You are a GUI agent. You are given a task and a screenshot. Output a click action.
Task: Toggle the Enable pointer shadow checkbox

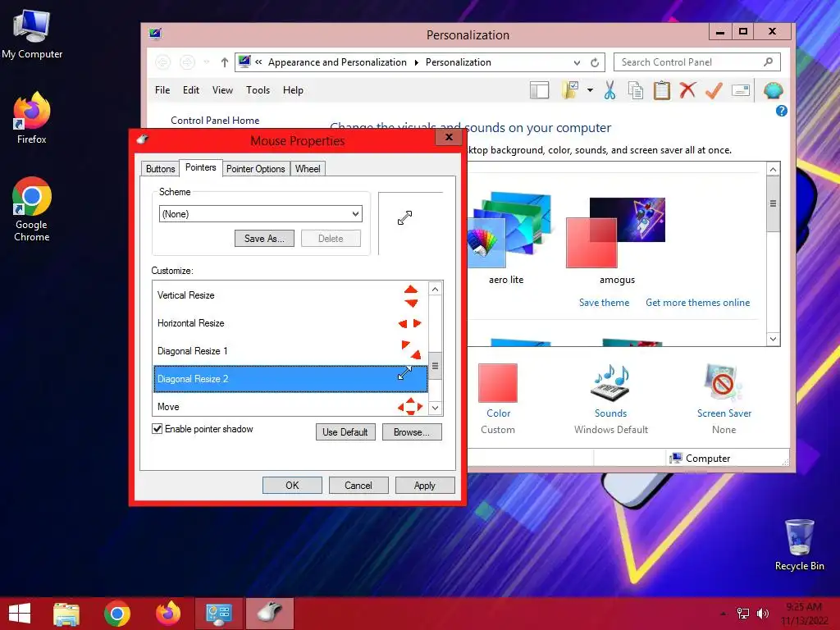[x=157, y=428]
